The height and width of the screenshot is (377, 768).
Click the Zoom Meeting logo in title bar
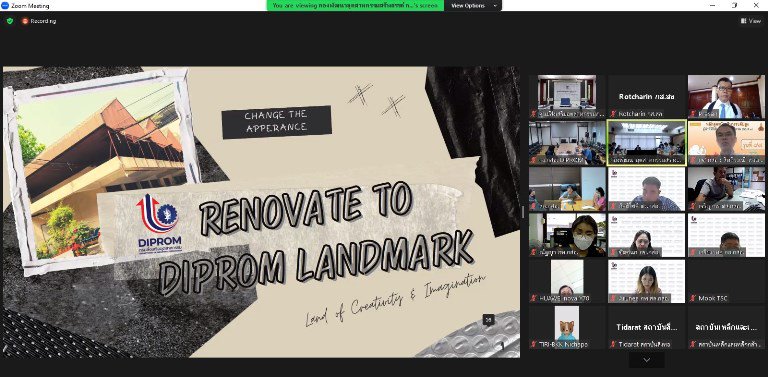[5, 6]
